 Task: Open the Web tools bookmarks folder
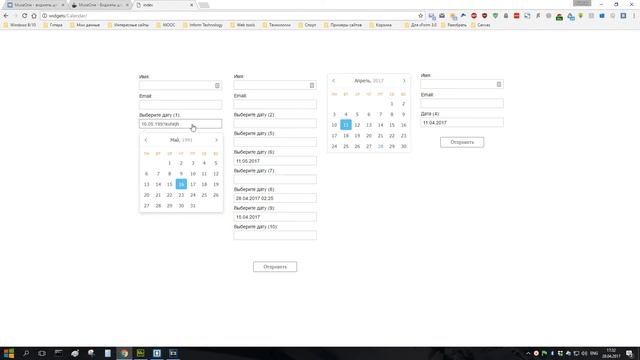coord(242,25)
